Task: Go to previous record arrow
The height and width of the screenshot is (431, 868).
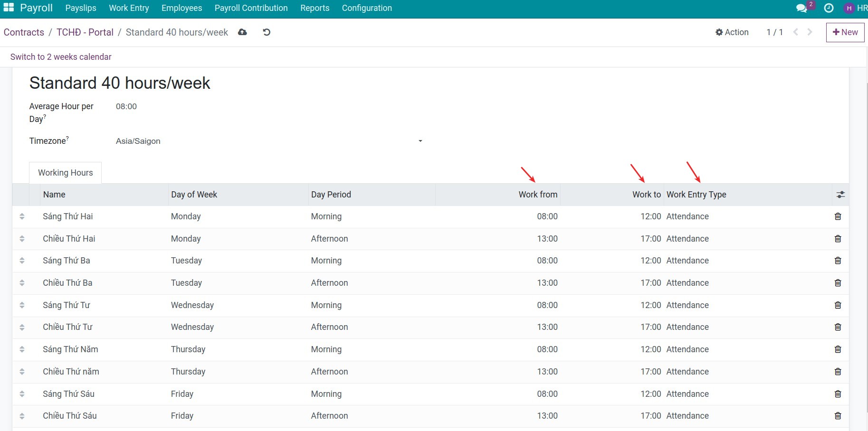Action: tap(796, 32)
